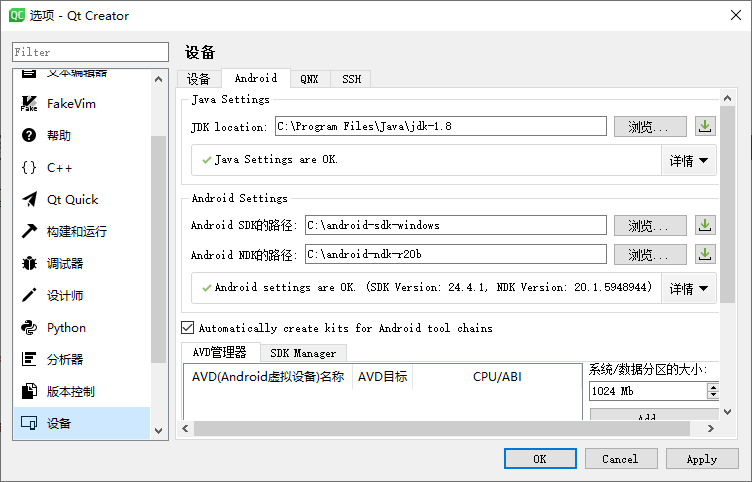
Task: Select the Android tab
Action: (256, 78)
